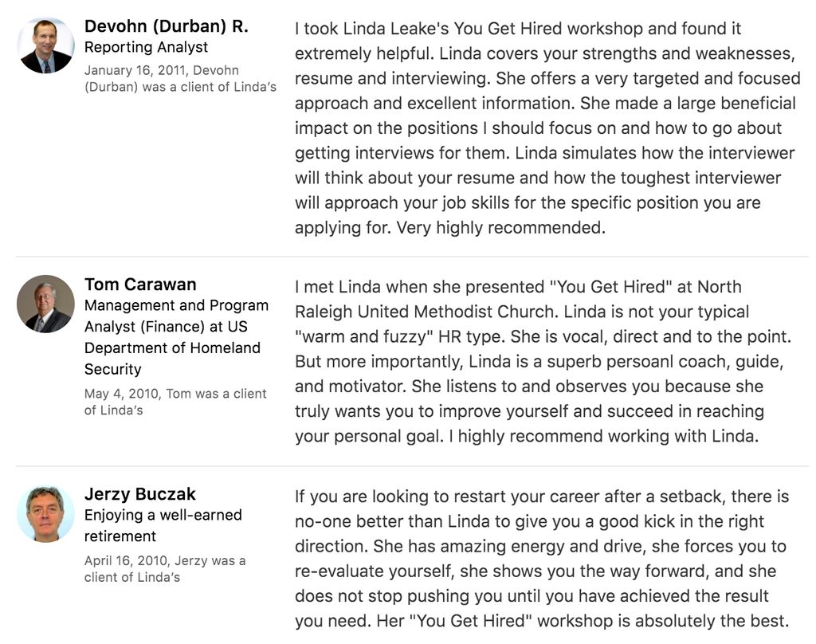Screen dimensions: 816x644
Task: Click the name Tom Carawan
Action: (x=140, y=285)
